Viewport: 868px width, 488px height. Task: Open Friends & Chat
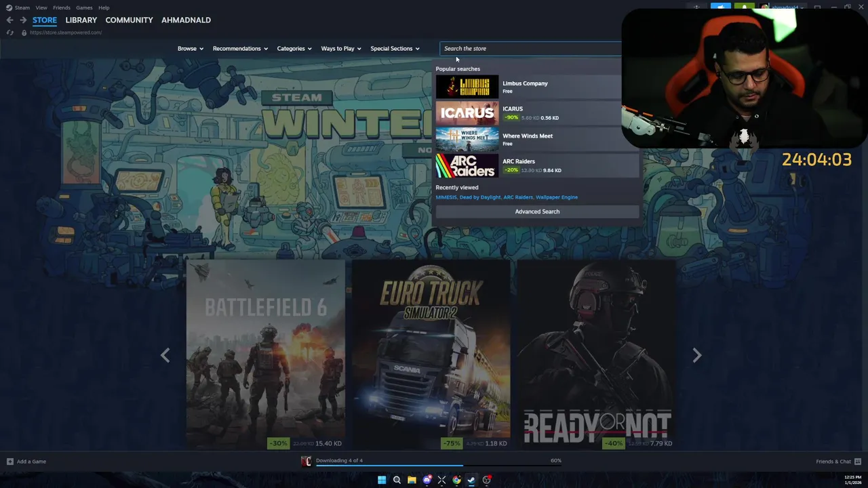[x=833, y=462]
